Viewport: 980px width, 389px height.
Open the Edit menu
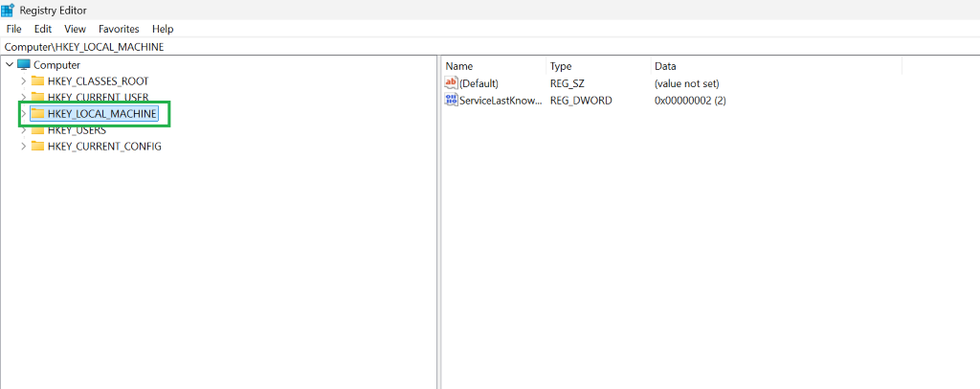coord(43,29)
